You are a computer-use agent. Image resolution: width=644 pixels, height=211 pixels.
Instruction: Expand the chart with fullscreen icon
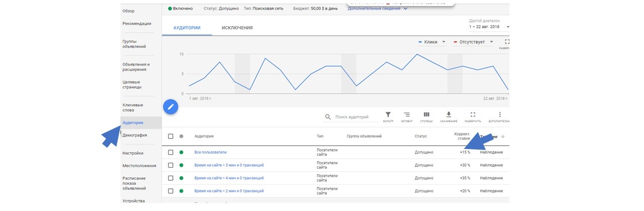507,42
